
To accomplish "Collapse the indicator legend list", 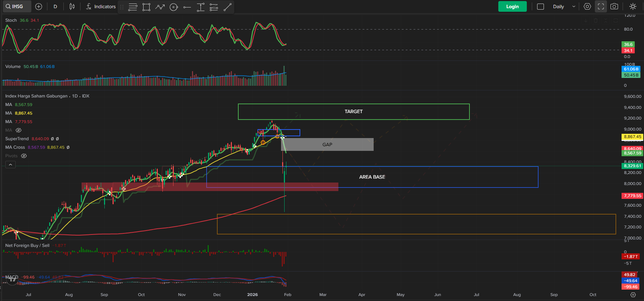I will click(x=10, y=164).
